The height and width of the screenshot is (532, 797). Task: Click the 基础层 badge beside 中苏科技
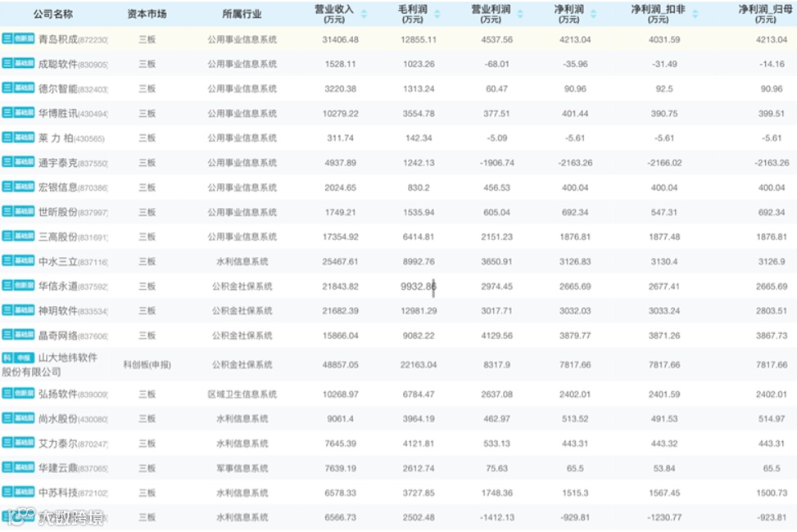click(24, 491)
